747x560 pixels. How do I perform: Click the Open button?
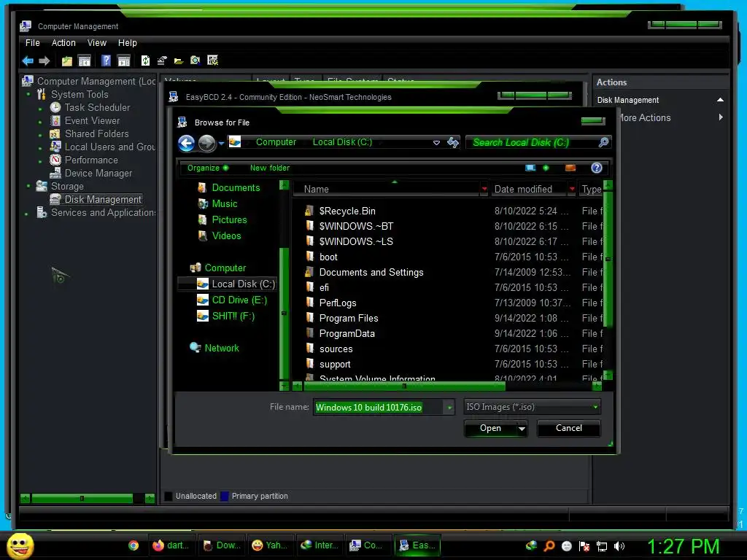click(490, 428)
